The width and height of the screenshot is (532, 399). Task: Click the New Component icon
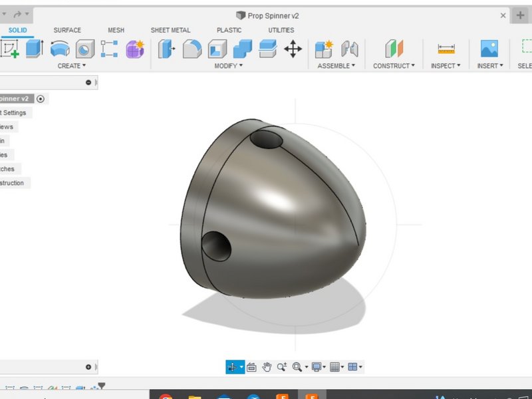[x=324, y=49]
